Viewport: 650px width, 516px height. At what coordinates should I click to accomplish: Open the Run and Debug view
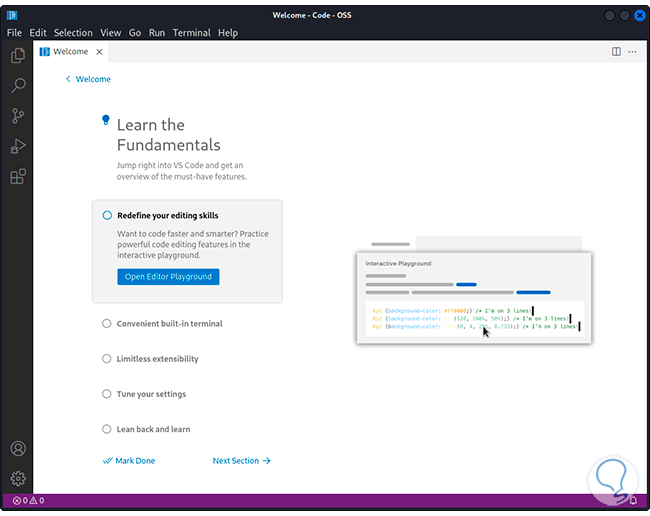coord(18,146)
